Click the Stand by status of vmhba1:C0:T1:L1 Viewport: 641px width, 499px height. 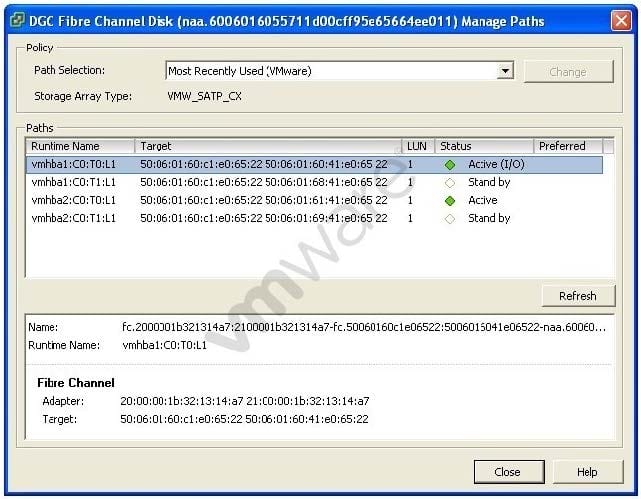pos(489,182)
